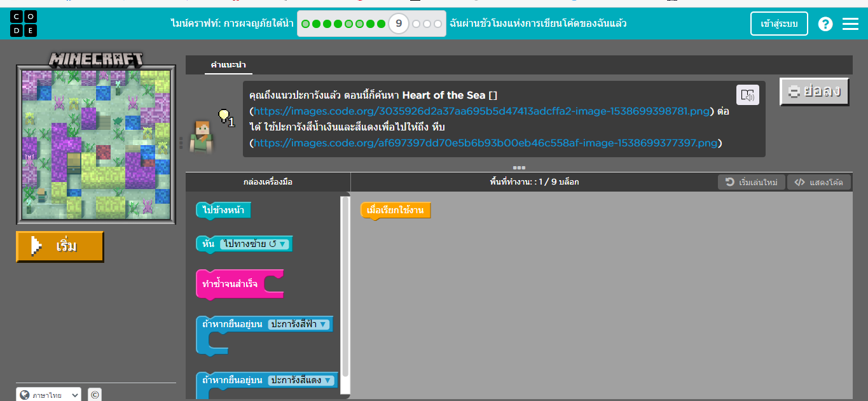Click the orange เริ่ม run button
This screenshot has height=401, width=868.
60,246
